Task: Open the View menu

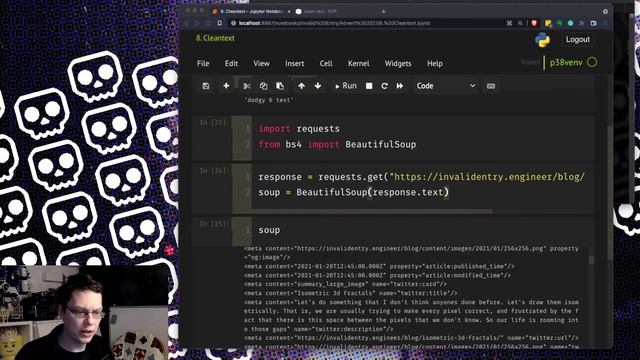Action: pyautogui.click(x=261, y=64)
